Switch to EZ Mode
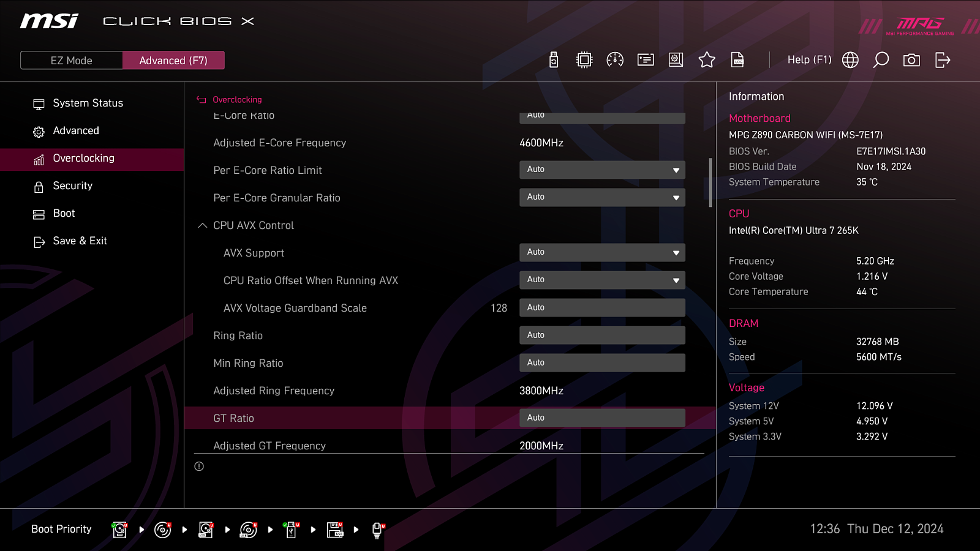The image size is (980, 551). [x=72, y=61]
